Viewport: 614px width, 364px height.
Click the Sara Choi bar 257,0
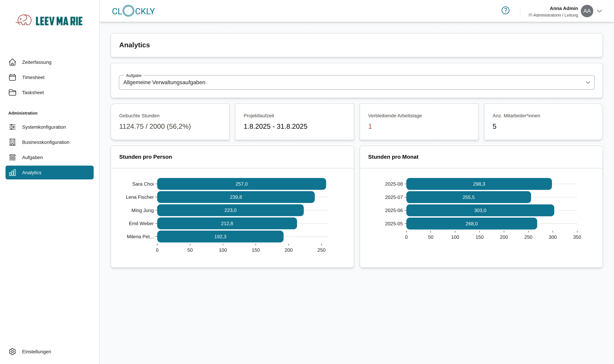241,184
